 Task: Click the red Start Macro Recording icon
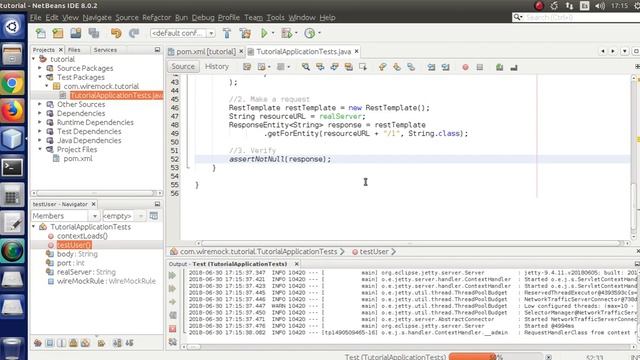tap(465, 67)
